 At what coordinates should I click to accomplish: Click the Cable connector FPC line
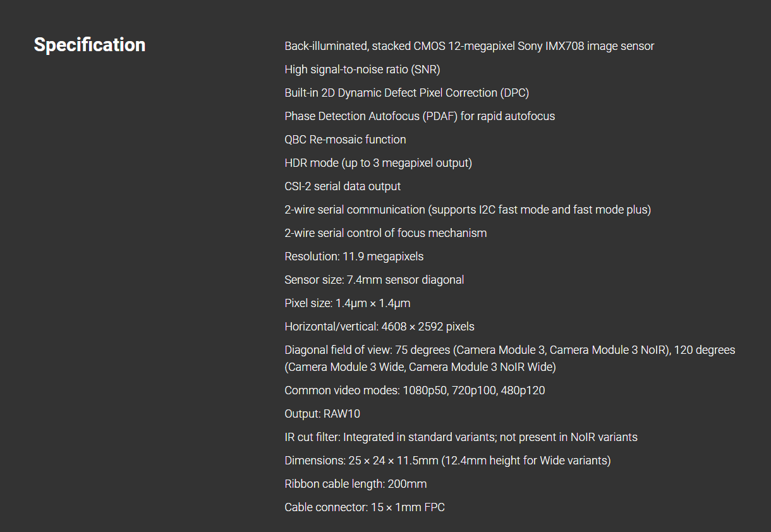[364, 507]
